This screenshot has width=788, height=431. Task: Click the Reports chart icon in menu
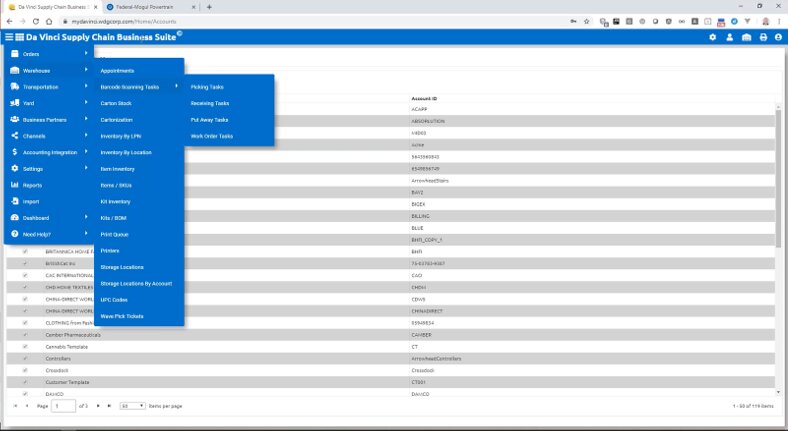tap(14, 185)
